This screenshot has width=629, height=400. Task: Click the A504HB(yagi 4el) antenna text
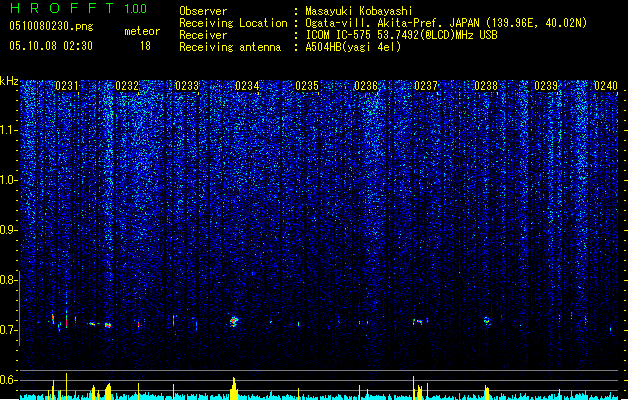point(353,47)
